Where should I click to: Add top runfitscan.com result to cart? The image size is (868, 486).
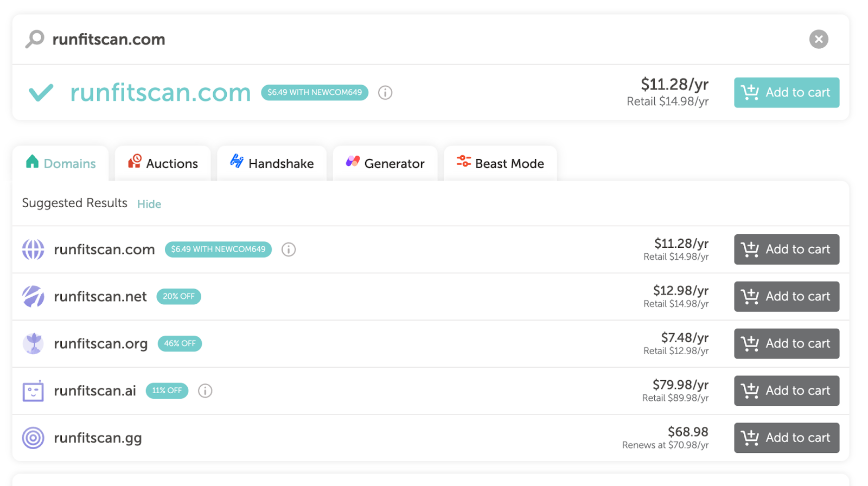(x=786, y=93)
